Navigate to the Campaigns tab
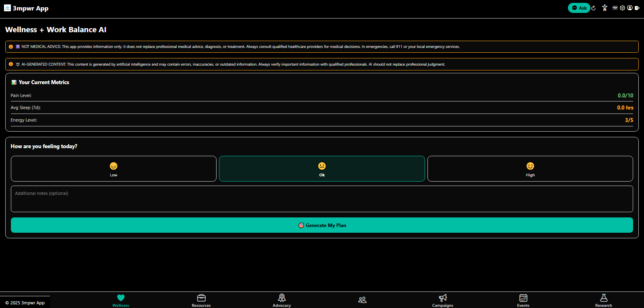Screen dimensions: 644x308 [x=443, y=300]
